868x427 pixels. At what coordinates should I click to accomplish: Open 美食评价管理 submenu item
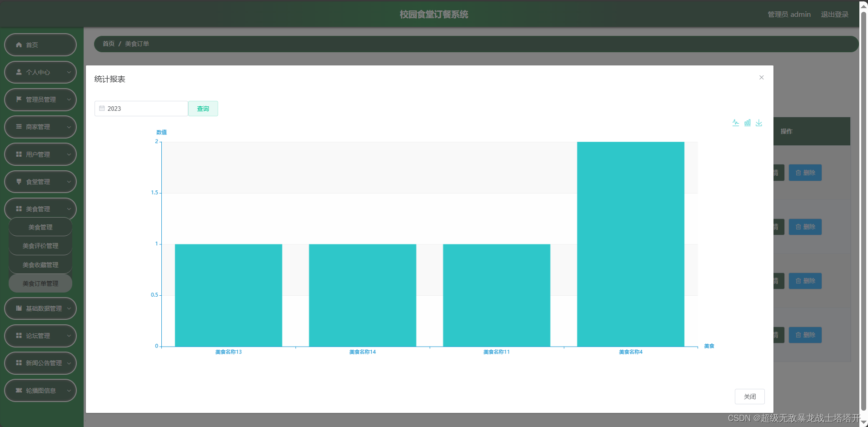[40, 246]
